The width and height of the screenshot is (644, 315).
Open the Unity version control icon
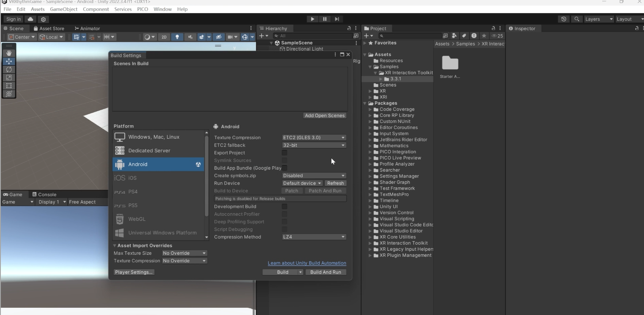tap(43, 19)
